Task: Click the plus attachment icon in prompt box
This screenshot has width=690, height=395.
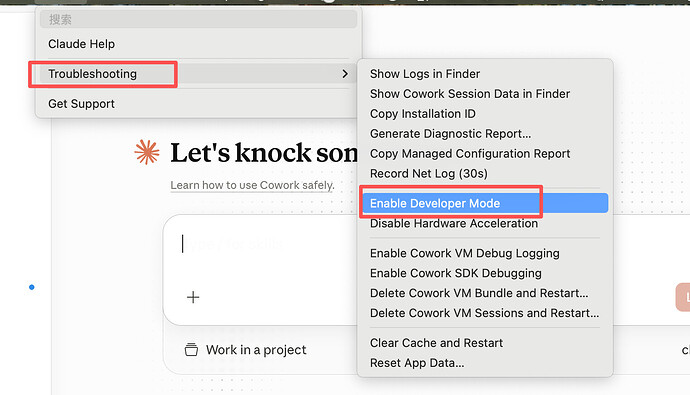Action: click(x=193, y=297)
